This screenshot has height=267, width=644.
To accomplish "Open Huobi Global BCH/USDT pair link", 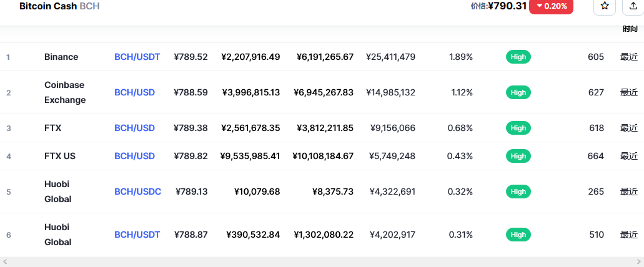I will click(137, 235).
